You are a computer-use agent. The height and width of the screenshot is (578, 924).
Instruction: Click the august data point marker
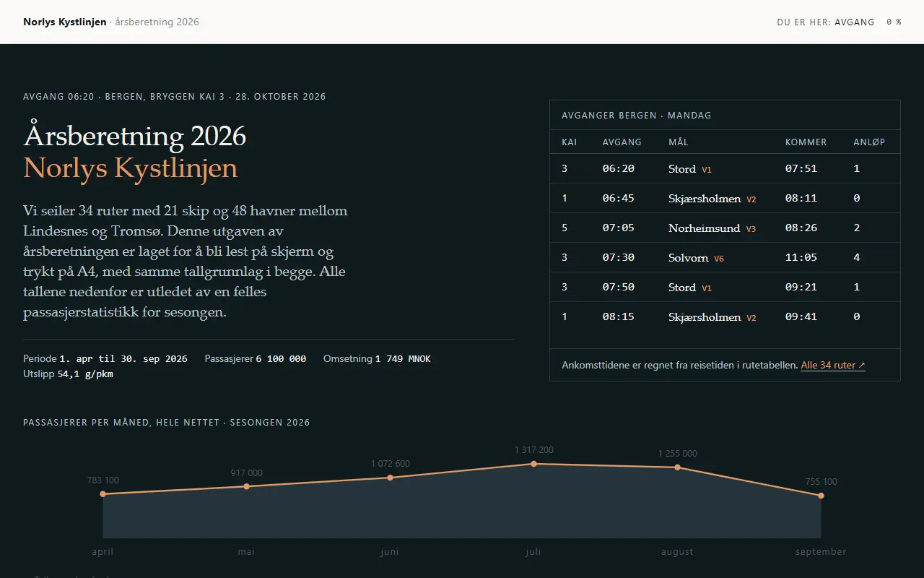tap(677, 467)
